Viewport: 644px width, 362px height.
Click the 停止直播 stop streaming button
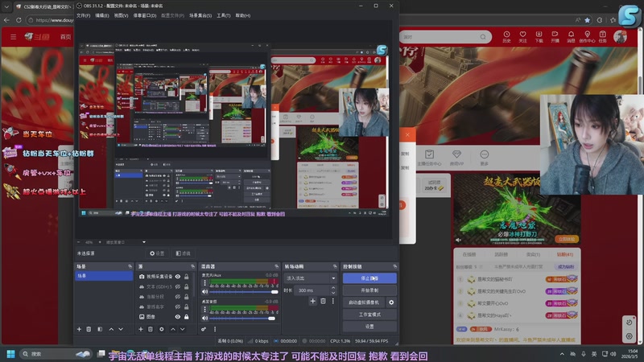(369, 278)
